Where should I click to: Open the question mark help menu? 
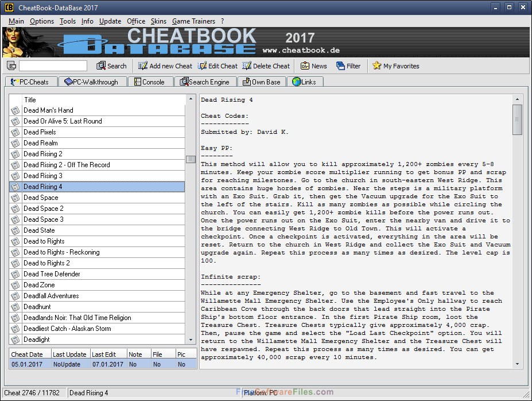click(222, 21)
